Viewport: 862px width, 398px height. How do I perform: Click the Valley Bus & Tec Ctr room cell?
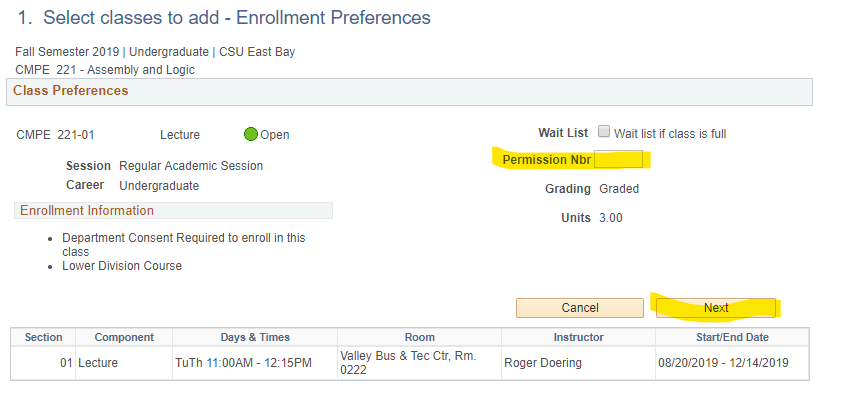tap(419, 363)
